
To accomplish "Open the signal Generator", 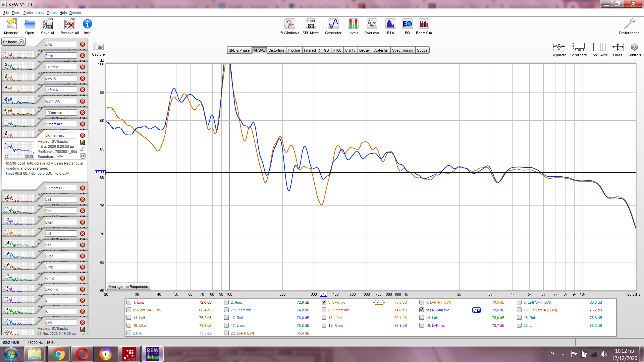I will pyautogui.click(x=333, y=26).
